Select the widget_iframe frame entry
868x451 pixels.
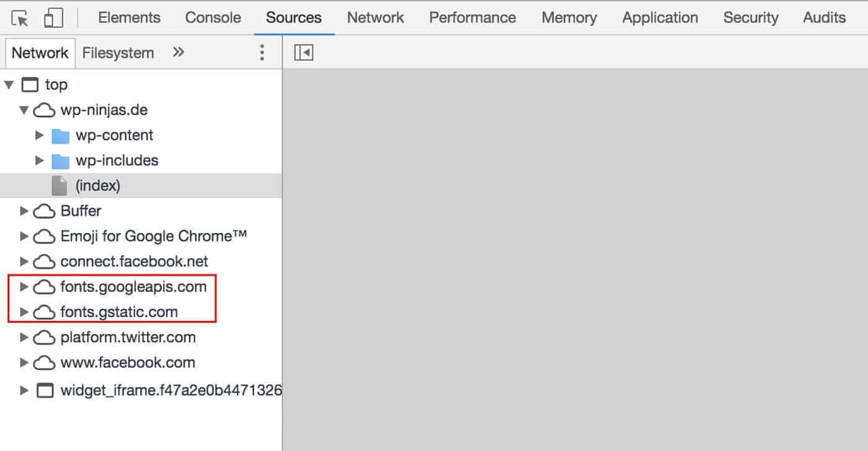click(170, 390)
